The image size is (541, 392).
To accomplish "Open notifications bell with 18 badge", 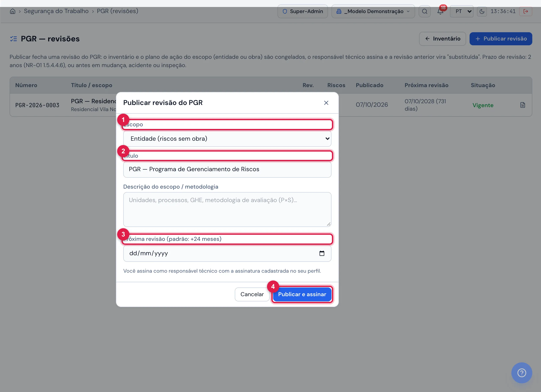I will pyautogui.click(x=440, y=11).
